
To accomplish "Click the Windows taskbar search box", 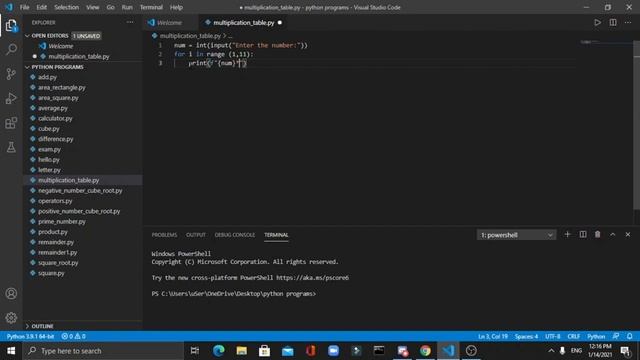I will pyautogui.click(x=103, y=351).
